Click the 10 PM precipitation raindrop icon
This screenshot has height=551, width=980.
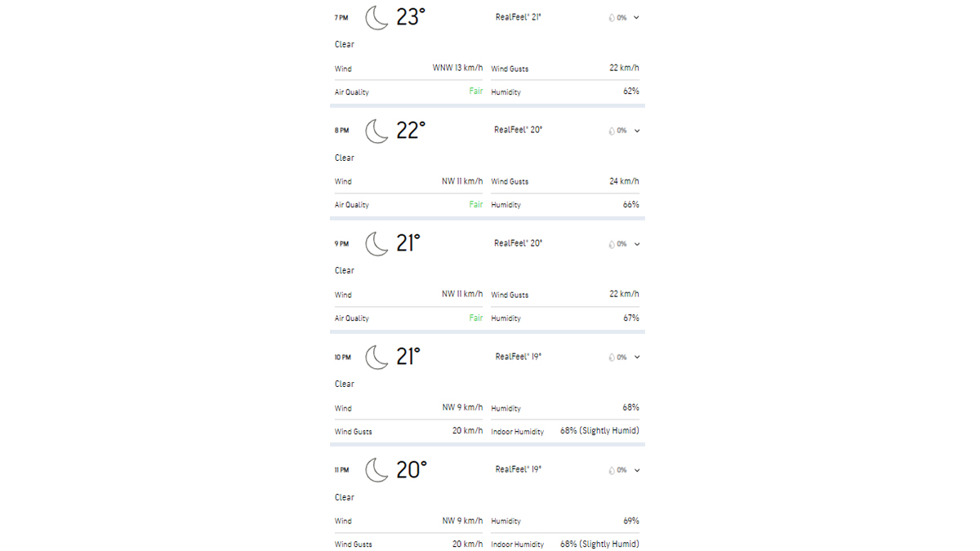pos(612,357)
